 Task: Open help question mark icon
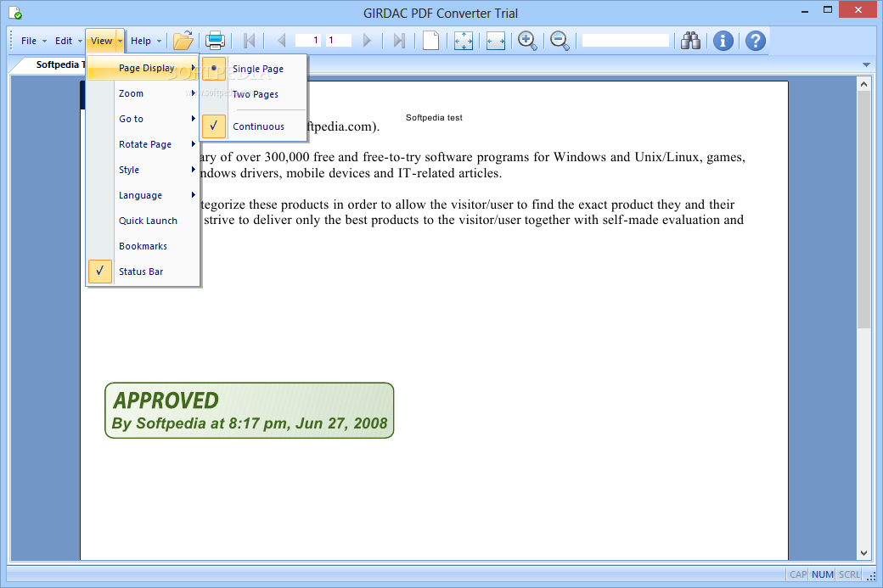[x=755, y=41]
